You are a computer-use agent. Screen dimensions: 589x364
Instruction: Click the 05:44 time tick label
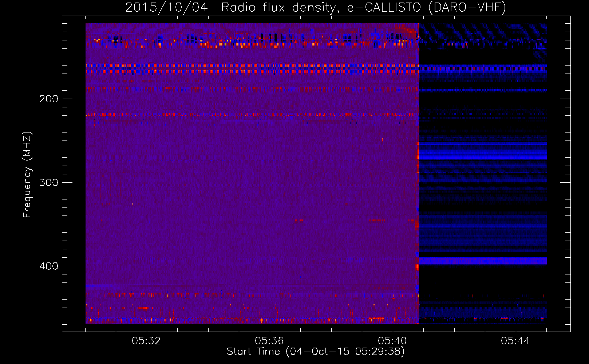(515, 341)
